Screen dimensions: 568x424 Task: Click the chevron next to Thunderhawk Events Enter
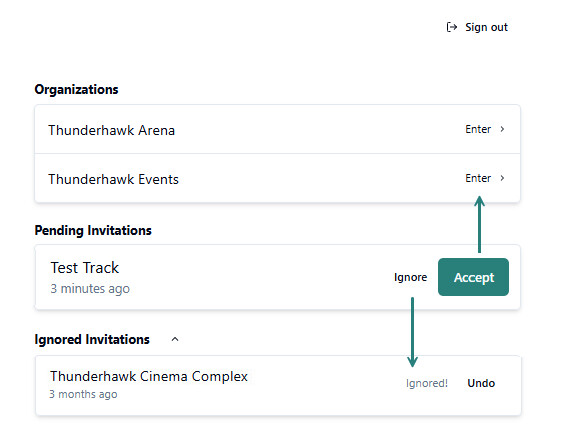click(x=502, y=178)
